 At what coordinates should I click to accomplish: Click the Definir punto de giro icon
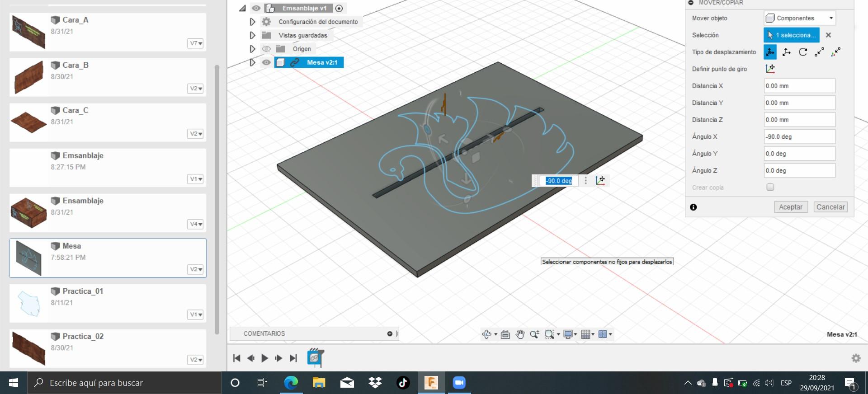click(770, 69)
